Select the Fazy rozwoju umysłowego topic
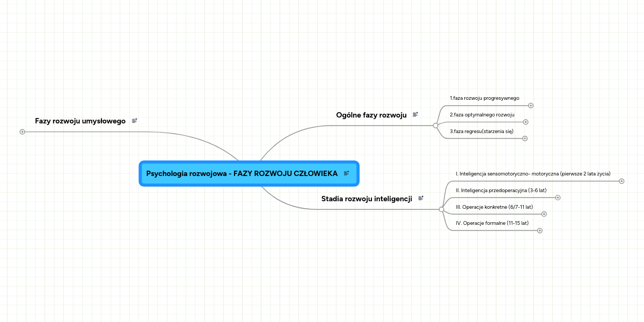 click(x=80, y=121)
